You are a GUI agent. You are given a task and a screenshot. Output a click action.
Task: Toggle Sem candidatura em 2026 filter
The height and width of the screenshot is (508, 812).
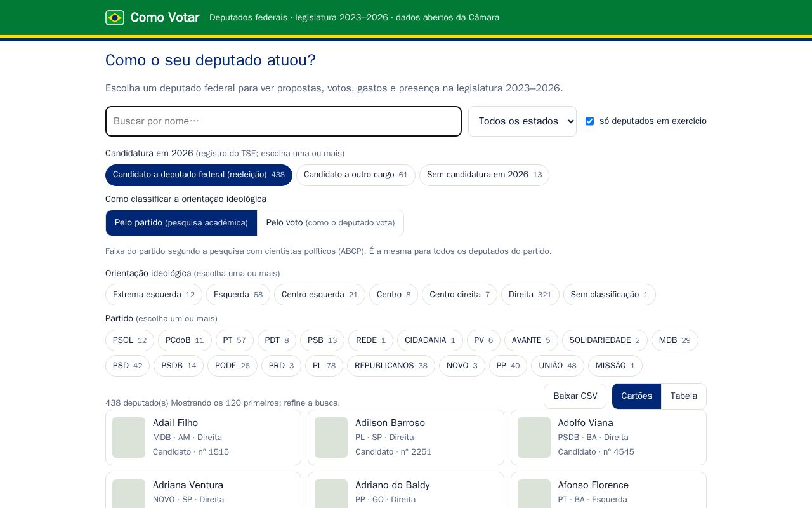(x=484, y=175)
